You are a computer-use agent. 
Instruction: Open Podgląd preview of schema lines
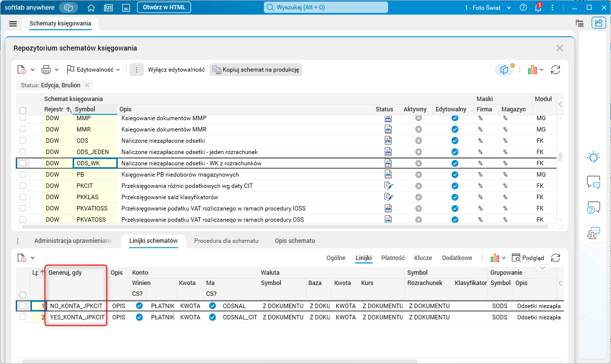click(x=528, y=258)
